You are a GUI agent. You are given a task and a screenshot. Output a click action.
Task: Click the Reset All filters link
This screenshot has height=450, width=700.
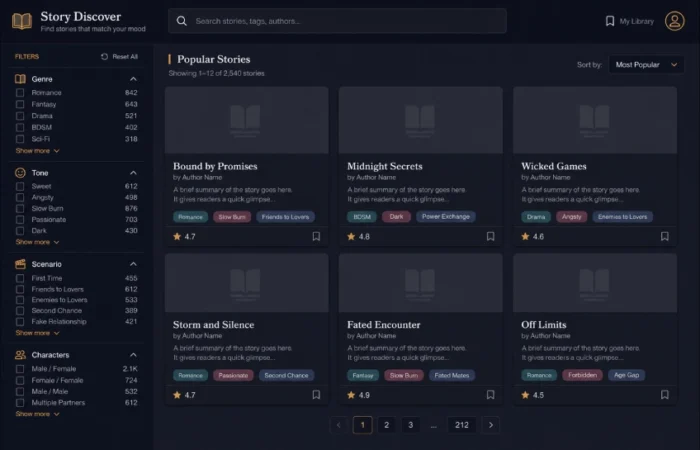pyautogui.click(x=119, y=57)
